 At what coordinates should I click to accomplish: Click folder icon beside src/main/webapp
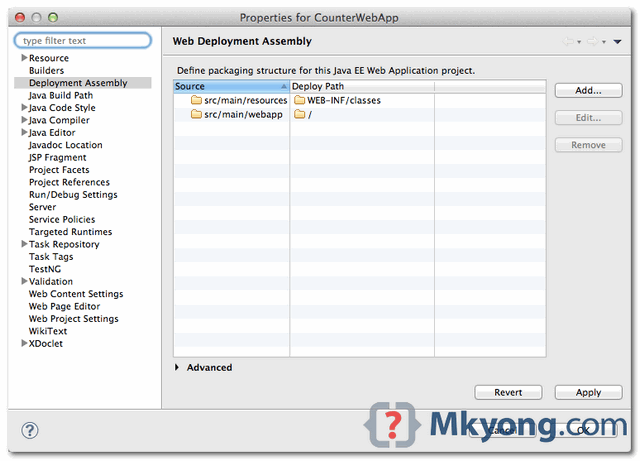pos(196,114)
